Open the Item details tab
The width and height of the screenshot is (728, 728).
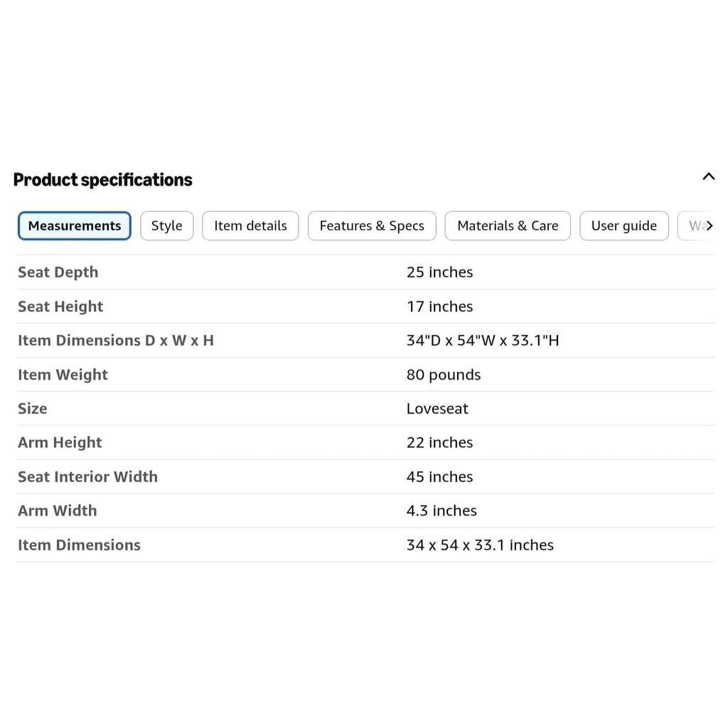(x=250, y=225)
